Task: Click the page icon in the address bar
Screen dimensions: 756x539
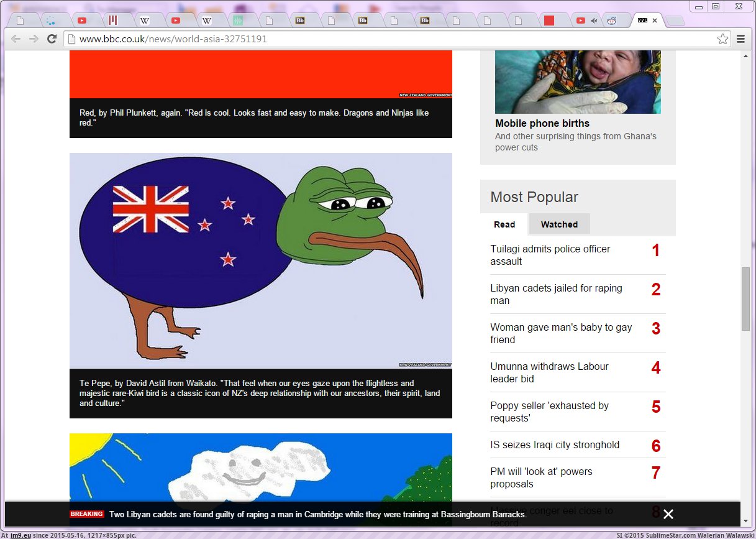Action: pos(71,39)
